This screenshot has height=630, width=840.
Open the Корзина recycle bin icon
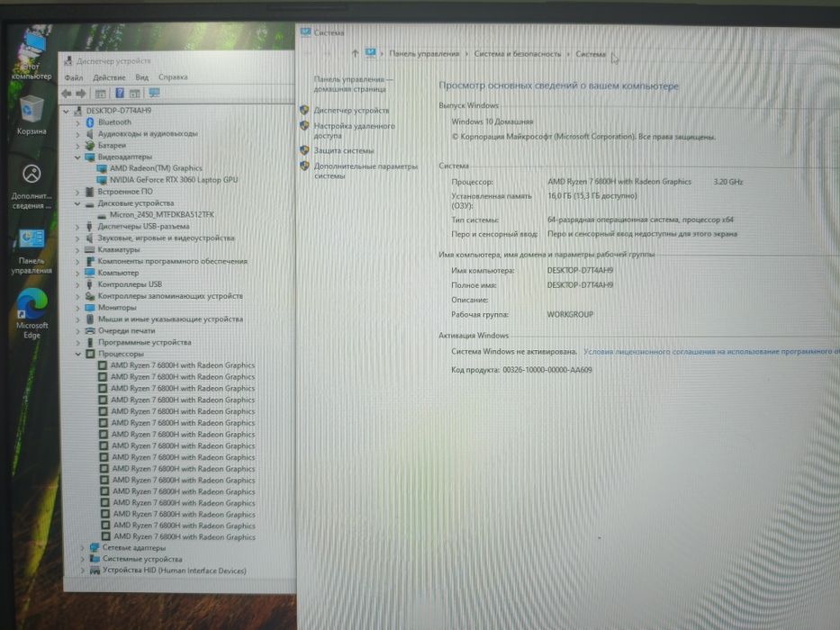(32, 114)
